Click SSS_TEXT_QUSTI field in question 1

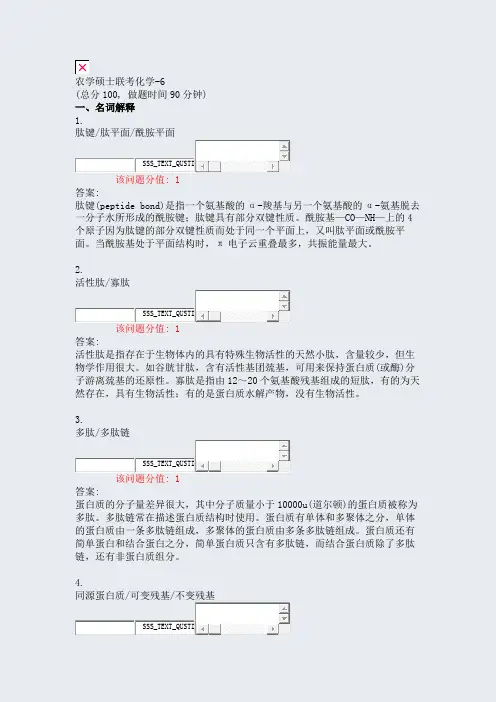click(x=165, y=165)
